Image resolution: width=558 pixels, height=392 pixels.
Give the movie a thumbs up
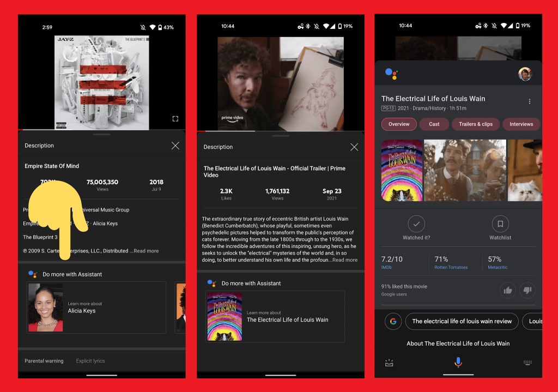[508, 291]
